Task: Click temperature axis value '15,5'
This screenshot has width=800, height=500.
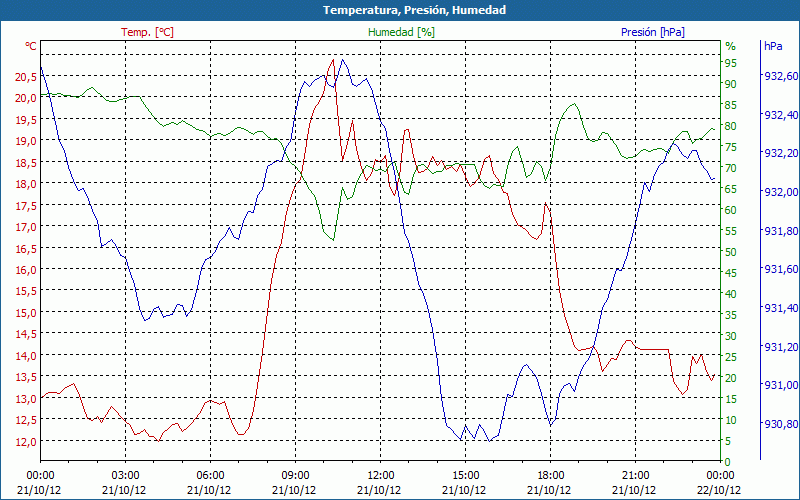Action: [x=26, y=291]
